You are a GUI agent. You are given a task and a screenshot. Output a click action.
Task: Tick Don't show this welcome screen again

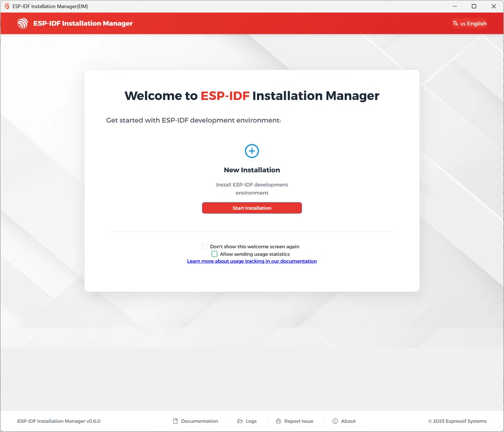point(205,246)
